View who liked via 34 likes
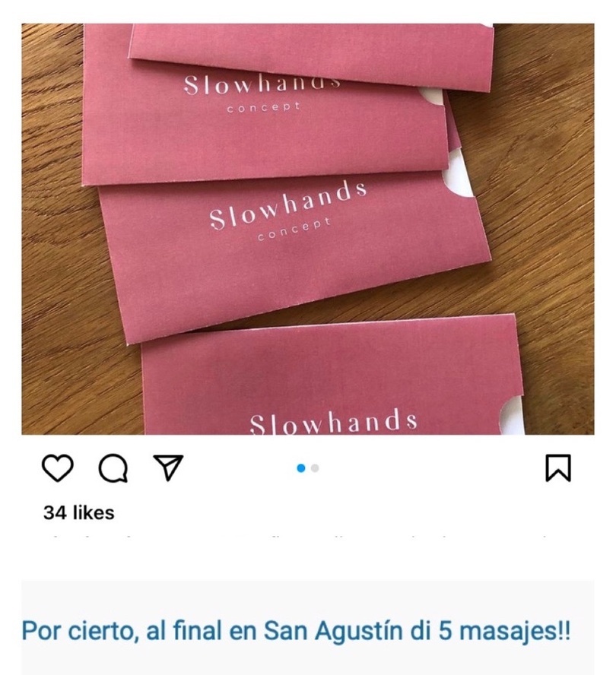This screenshot has height=675, width=616. coord(79,512)
